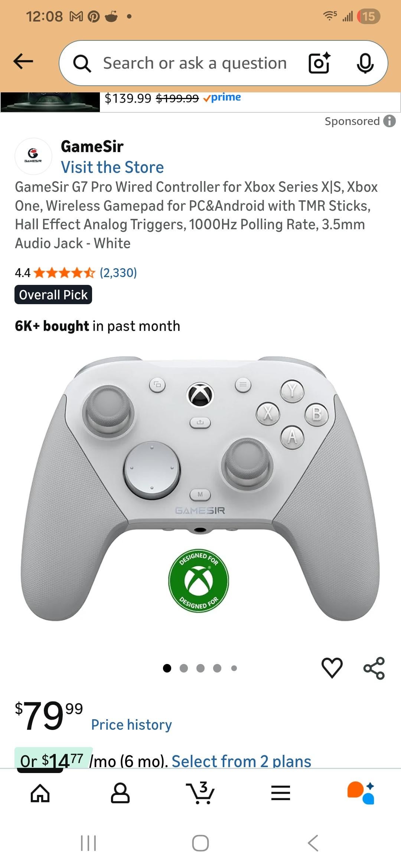Viewport: 401px width, 868px height.
Task: Tap the back arrow in header
Action: pos(23,61)
